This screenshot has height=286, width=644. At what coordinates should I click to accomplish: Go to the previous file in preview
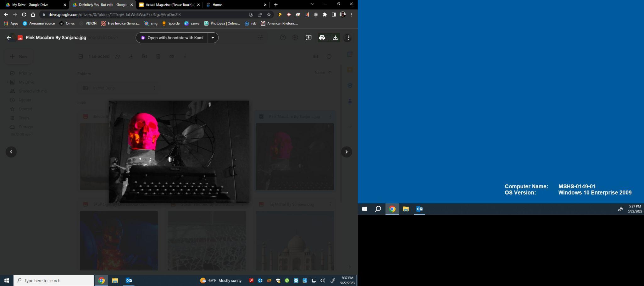11,152
